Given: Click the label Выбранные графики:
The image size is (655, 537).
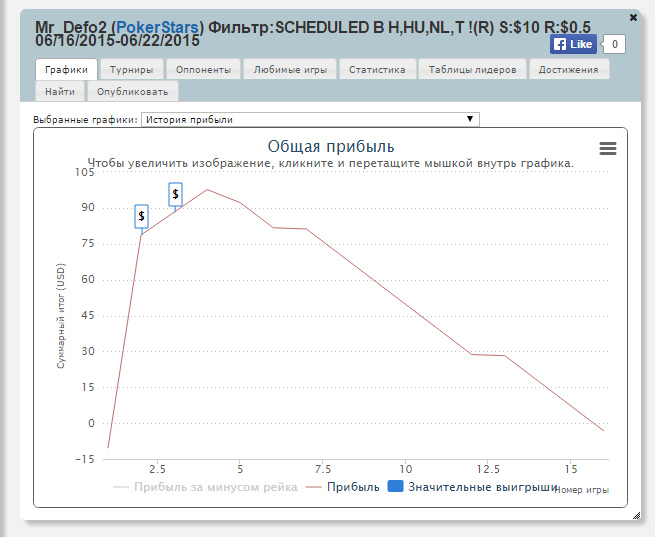Looking at the screenshot, I should pos(85,120).
